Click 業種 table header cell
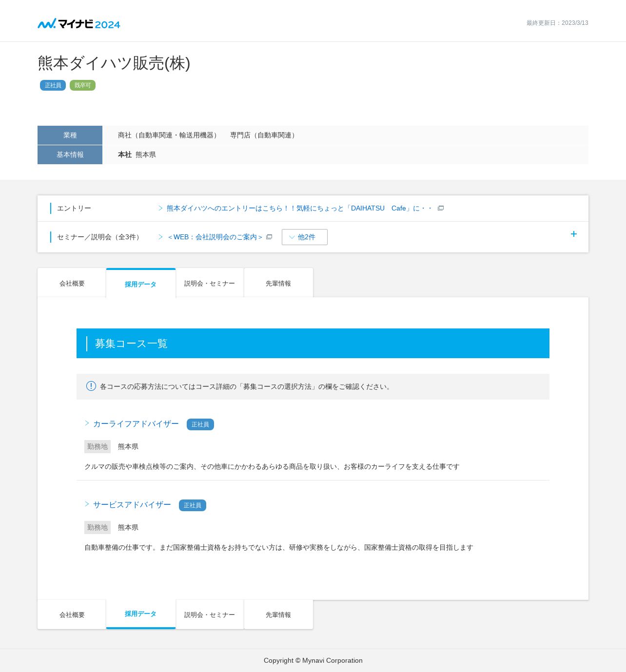The width and height of the screenshot is (626, 672). point(70,135)
